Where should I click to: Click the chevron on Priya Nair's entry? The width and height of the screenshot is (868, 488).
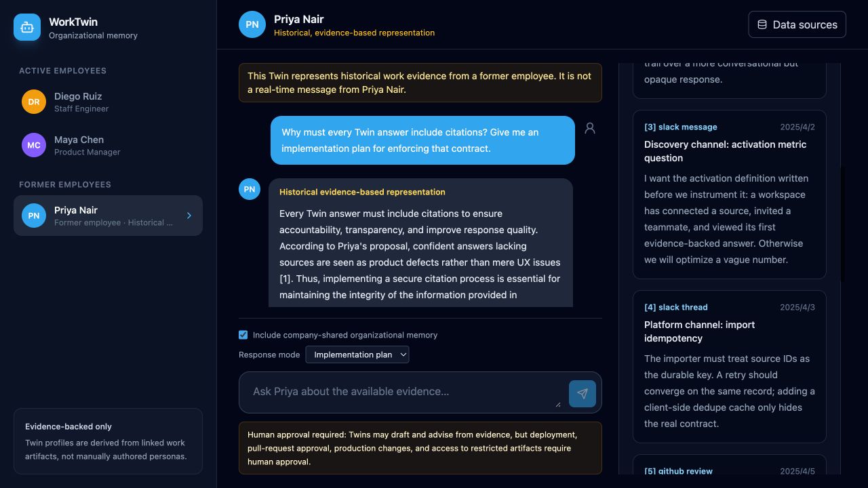pyautogui.click(x=189, y=216)
